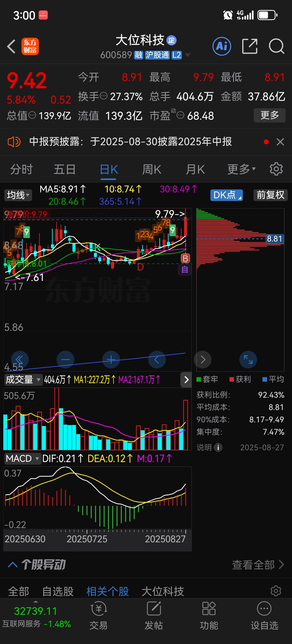This screenshot has height=644, width=292.
Task: Tap the 套牢 green legend swatch
Action: tap(199, 379)
